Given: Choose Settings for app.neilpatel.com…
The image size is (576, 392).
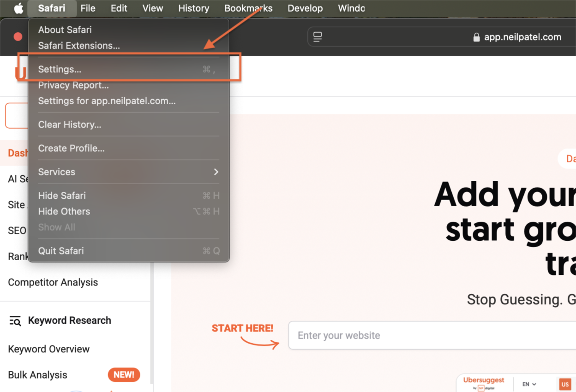Looking at the screenshot, I should pos(129,101).
